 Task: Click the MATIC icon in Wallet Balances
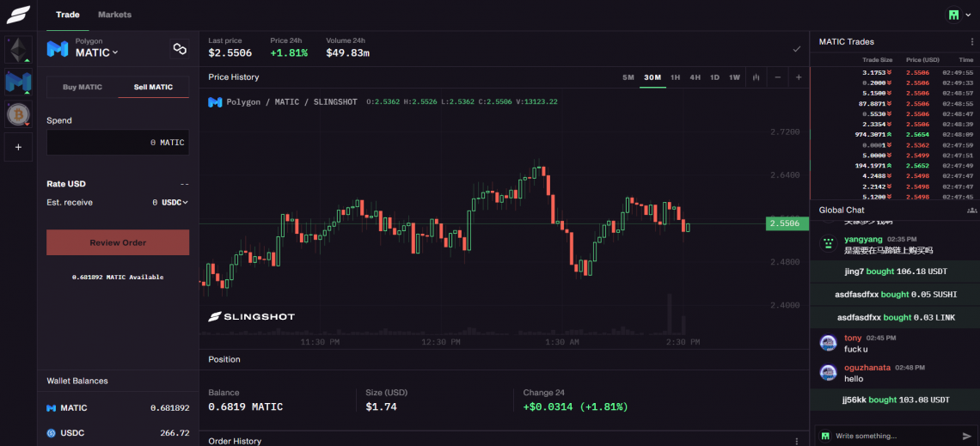[x=52, y=408]
